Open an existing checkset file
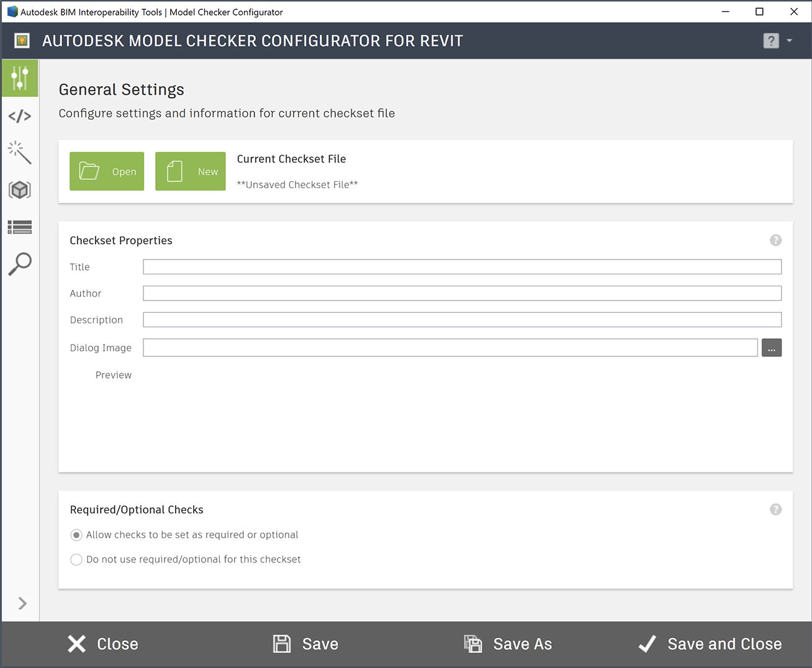Viewport: 812px width, 668px height. (107, 171)
